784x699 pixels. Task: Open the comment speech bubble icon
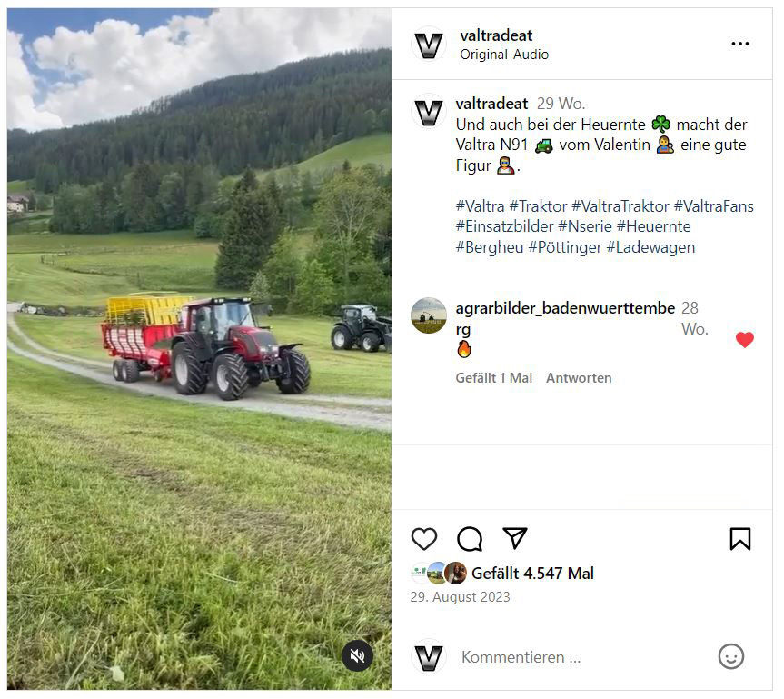pos(470,539)
